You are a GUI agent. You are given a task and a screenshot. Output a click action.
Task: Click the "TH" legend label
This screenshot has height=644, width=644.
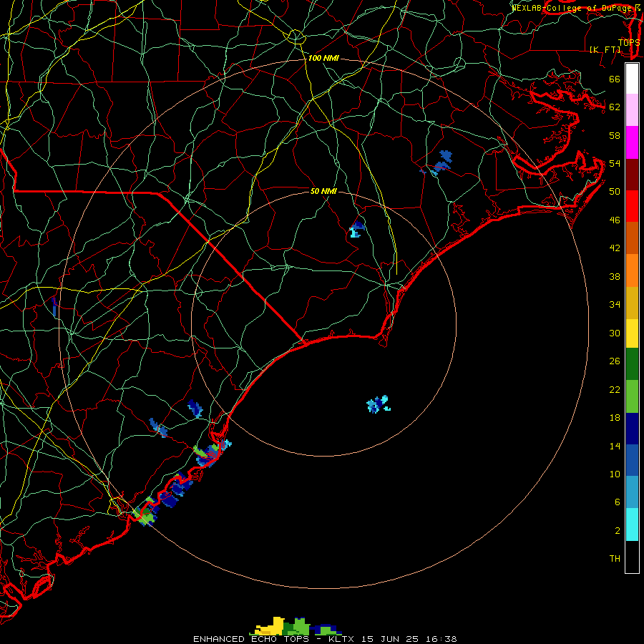615,559
